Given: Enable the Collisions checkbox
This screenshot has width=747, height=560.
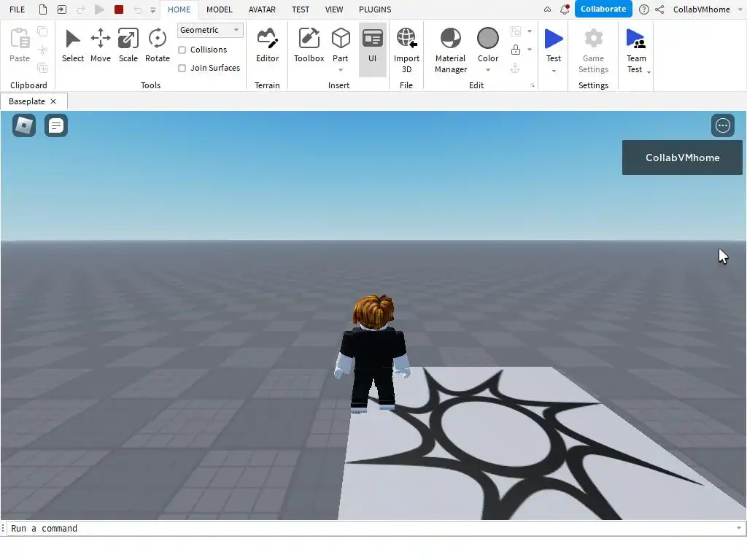Looking at the screenshot, I should coord(182,50).
